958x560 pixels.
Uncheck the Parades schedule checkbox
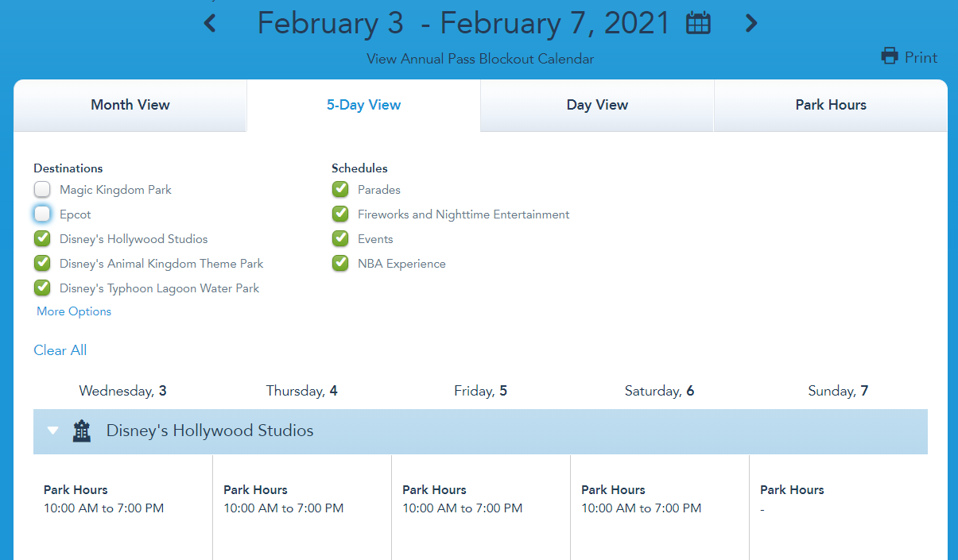tap(340, 190)
